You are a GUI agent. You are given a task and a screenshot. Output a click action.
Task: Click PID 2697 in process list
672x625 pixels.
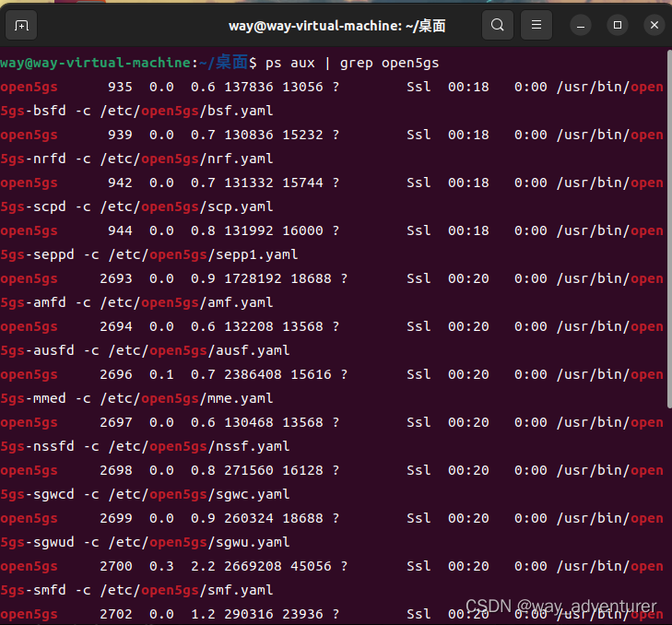pyautogui.click(x=116, y=423)
